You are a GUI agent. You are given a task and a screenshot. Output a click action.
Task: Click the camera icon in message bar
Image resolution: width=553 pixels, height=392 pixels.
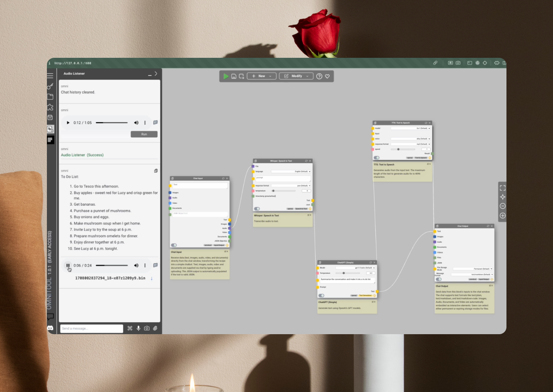coord(147,328)
